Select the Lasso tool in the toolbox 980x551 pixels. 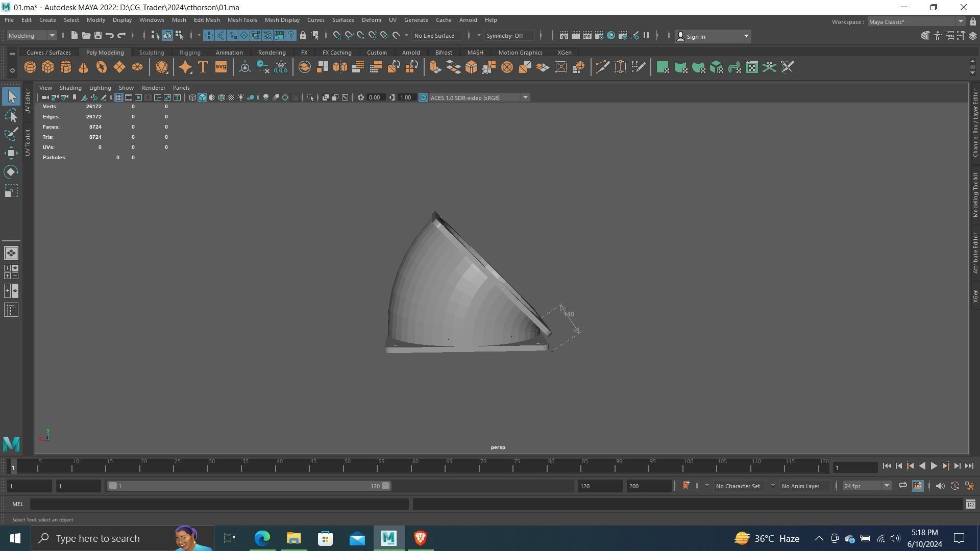[x=11, y=116]
